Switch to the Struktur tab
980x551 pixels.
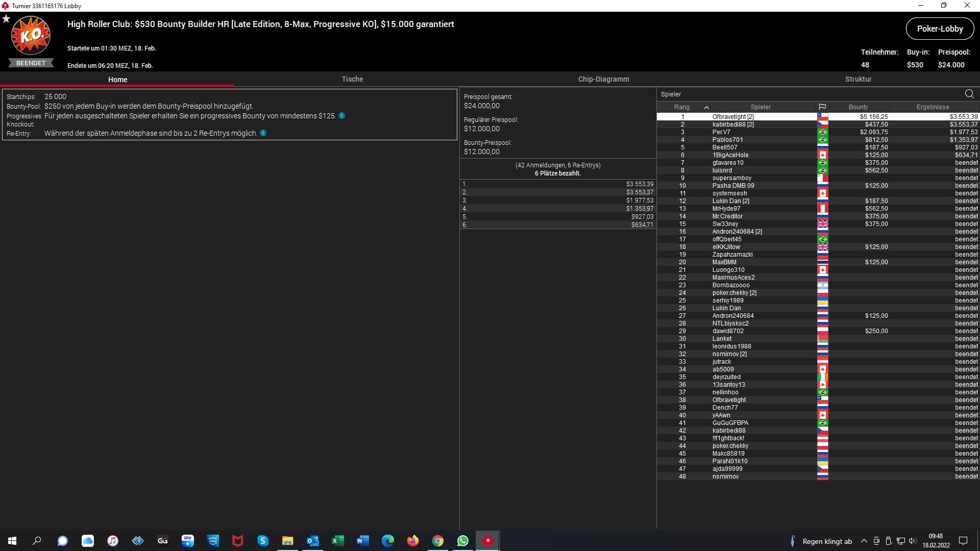[x=858, y=79]
